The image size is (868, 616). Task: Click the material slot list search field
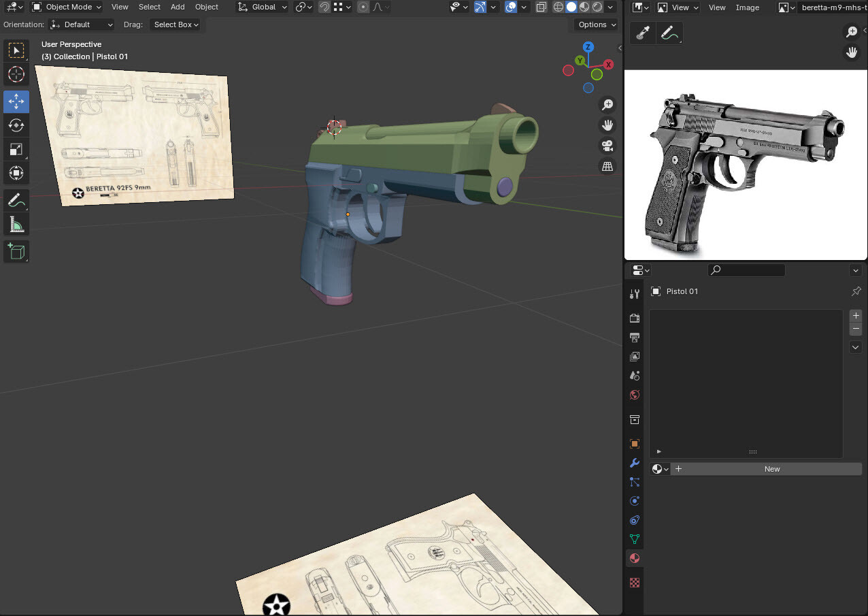[746, 270]
